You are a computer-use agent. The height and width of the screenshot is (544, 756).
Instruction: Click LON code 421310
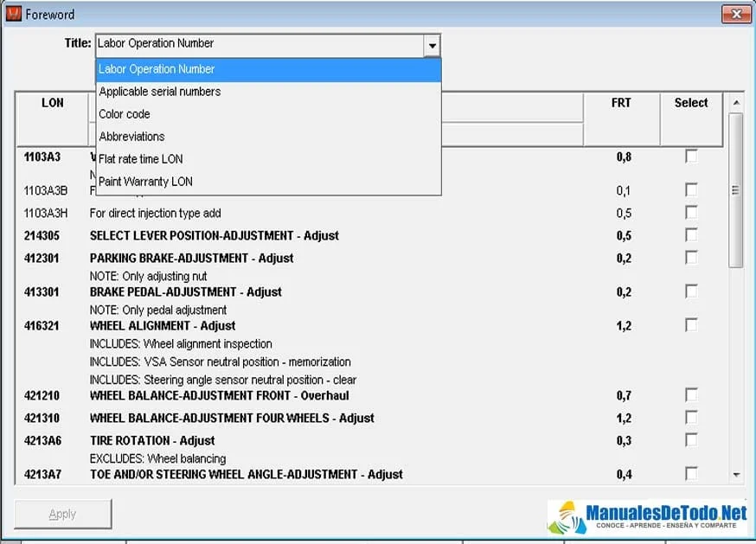42,418
